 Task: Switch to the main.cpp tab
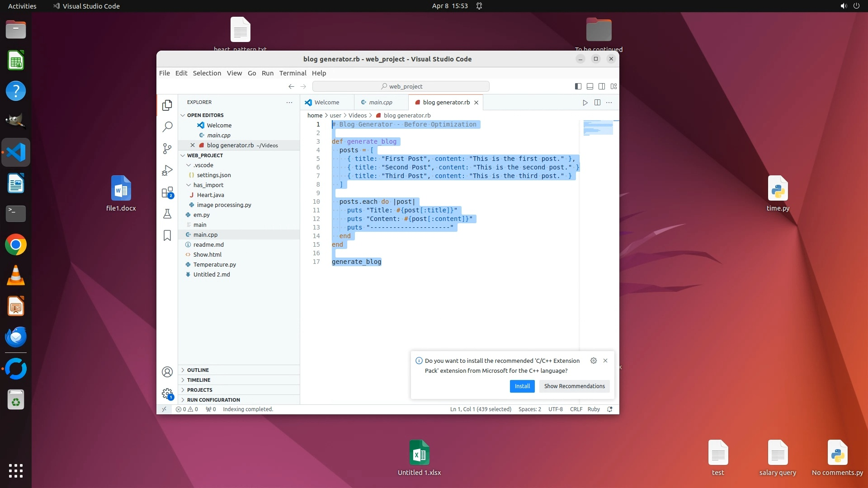pos(380,103)
